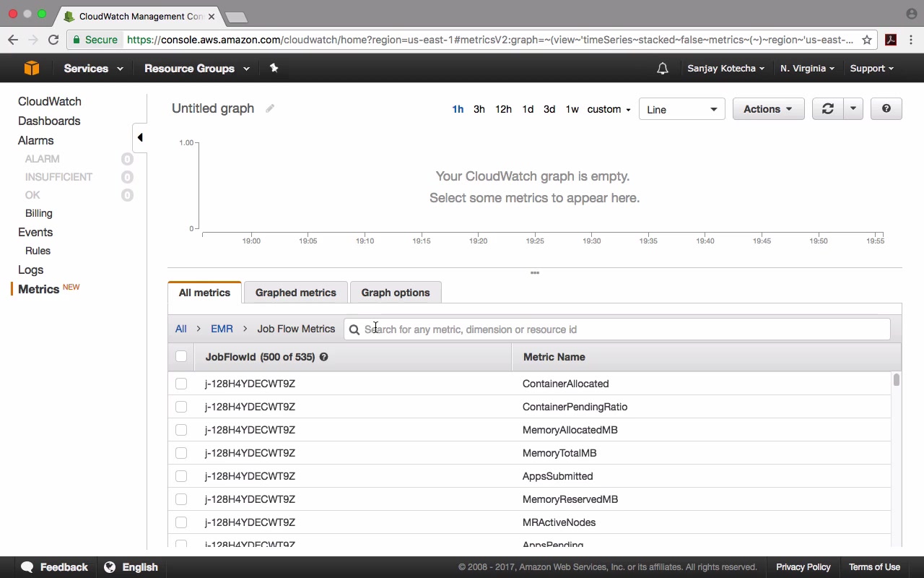Open Alarms in the sidebar

[36, 140]
